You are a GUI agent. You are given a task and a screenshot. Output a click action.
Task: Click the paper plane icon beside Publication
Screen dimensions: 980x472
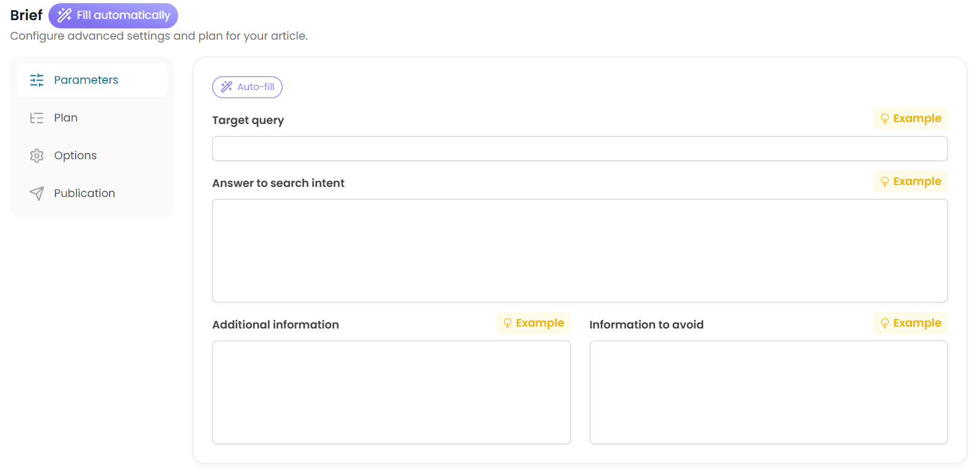pos(37,193)
